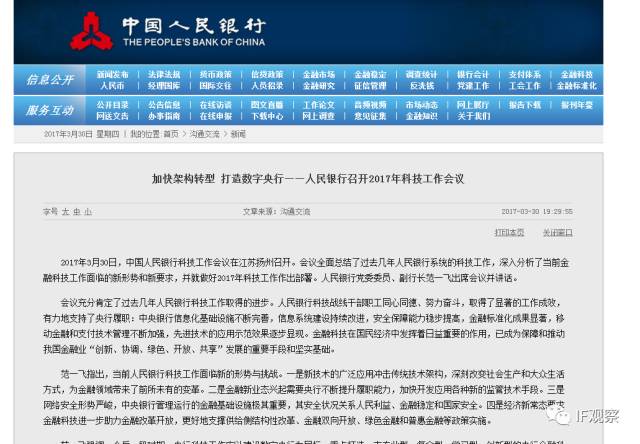Viewport: 640px width, 444px height.
Task: Go to the 人民币 section
Action: (x=112, y=86)
